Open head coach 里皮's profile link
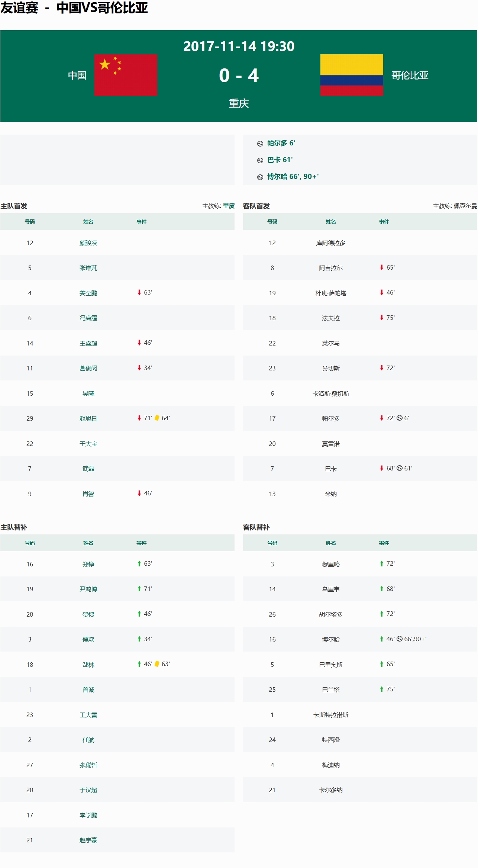The height and width of the screenshot is (868, 478). (229, 206)
